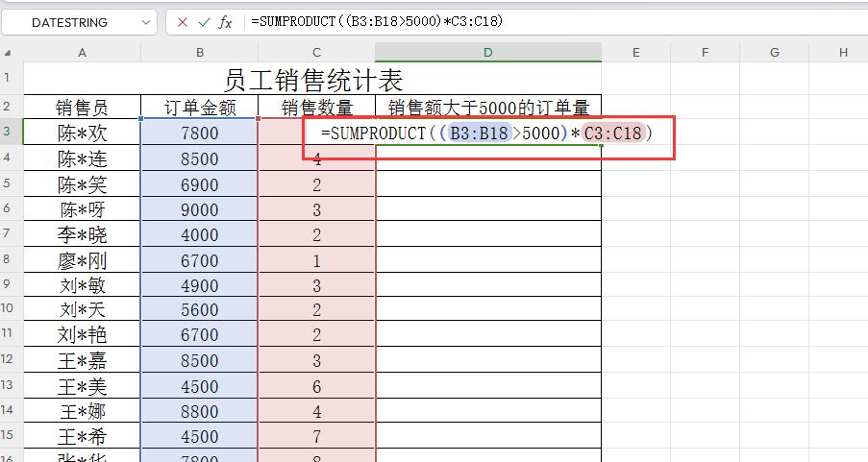Click the 销售额大于5000的订单量 header cell
This screenshot has width=868, height=462.
point(488,107)
